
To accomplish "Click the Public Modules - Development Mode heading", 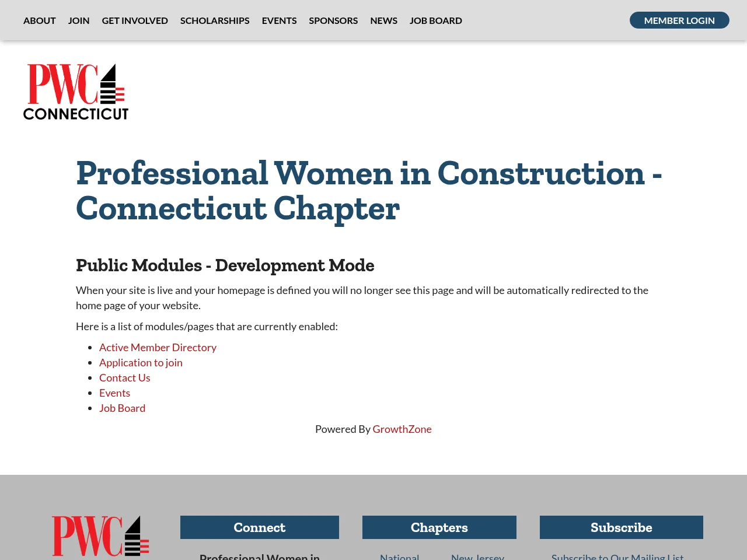I will (225, 265).
